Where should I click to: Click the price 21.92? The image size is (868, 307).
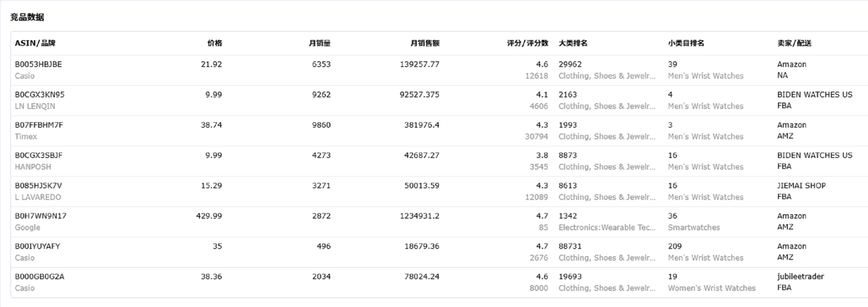point(212,64)
